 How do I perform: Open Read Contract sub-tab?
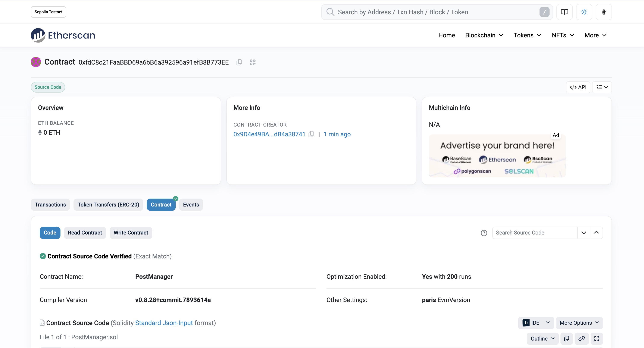85,233
